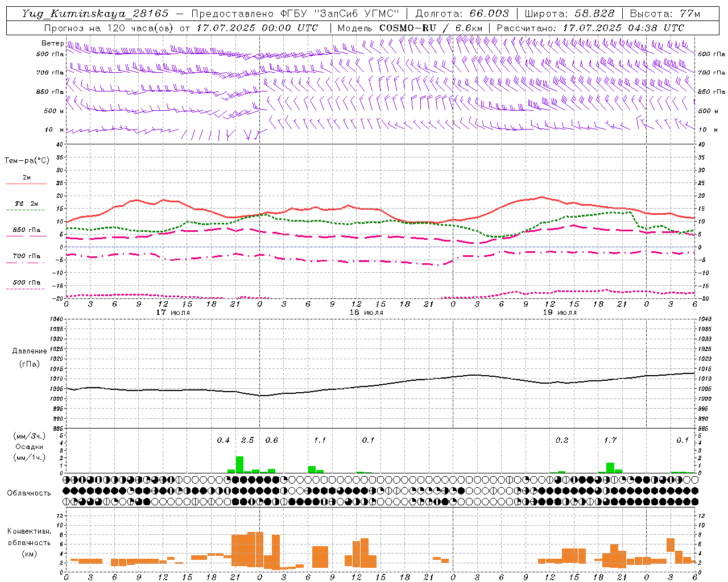This screenshot has height=582, width=728.
Task: Click the station name Yug_Kuminskaya_28165
Action: coord(95,14)
